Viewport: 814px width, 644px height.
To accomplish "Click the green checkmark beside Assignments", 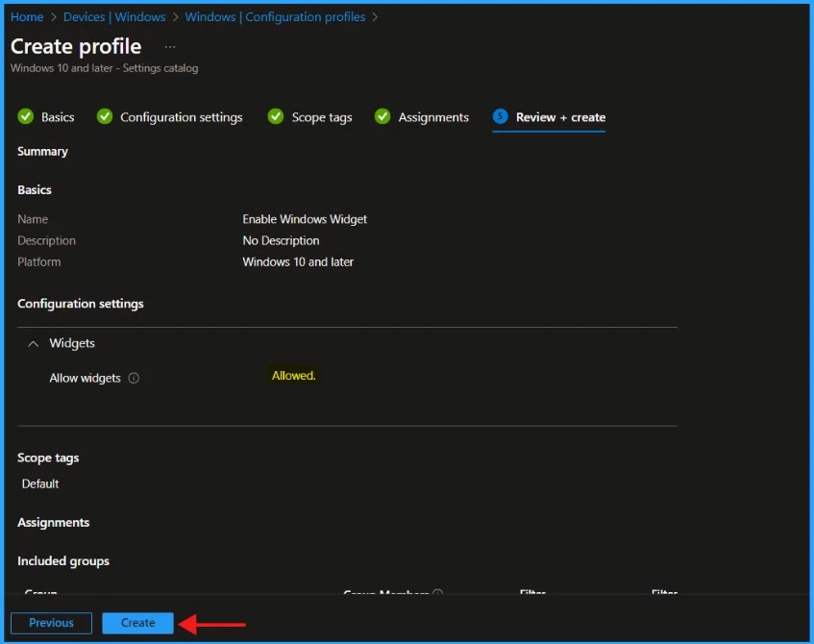I will point(382,116).
